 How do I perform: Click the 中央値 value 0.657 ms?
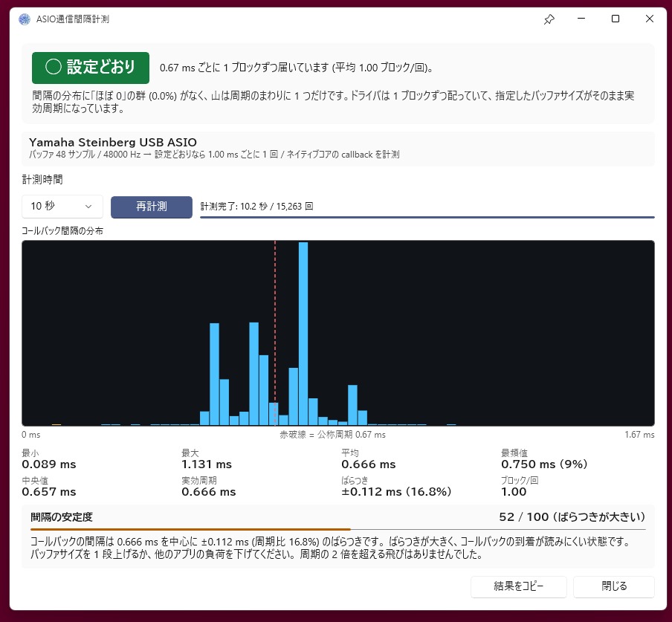point(49,492)
